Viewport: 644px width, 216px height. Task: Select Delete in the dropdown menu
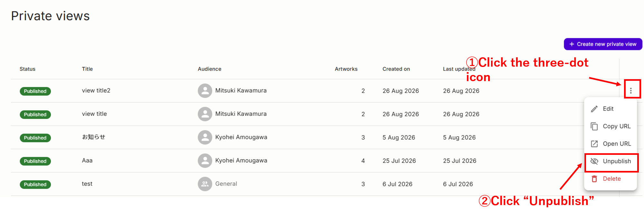point(611,179)
